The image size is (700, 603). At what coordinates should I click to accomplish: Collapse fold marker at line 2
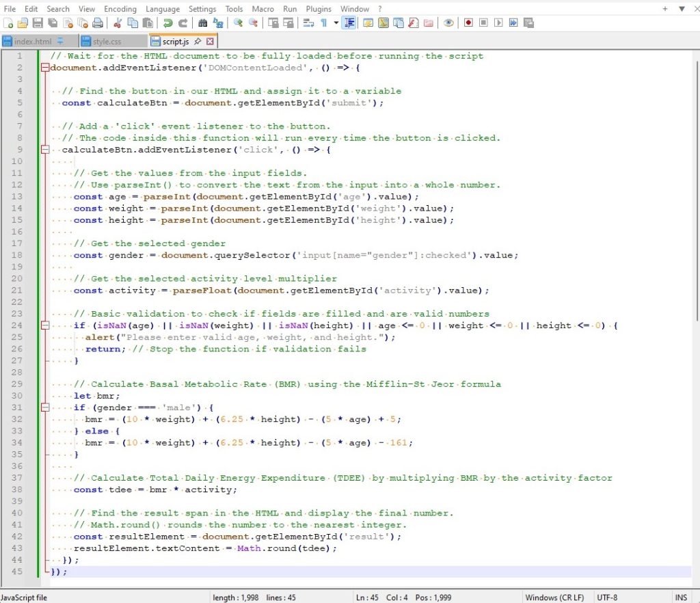point(44,68)
